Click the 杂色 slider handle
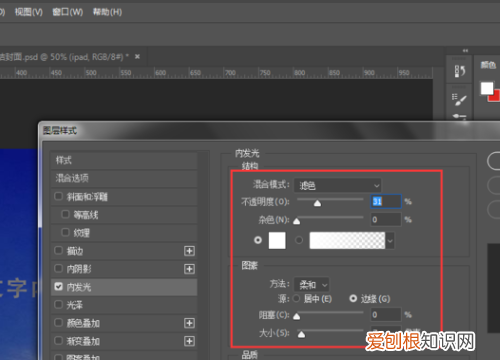The height and width of the screenshot is (360, 500). (296, 221)
